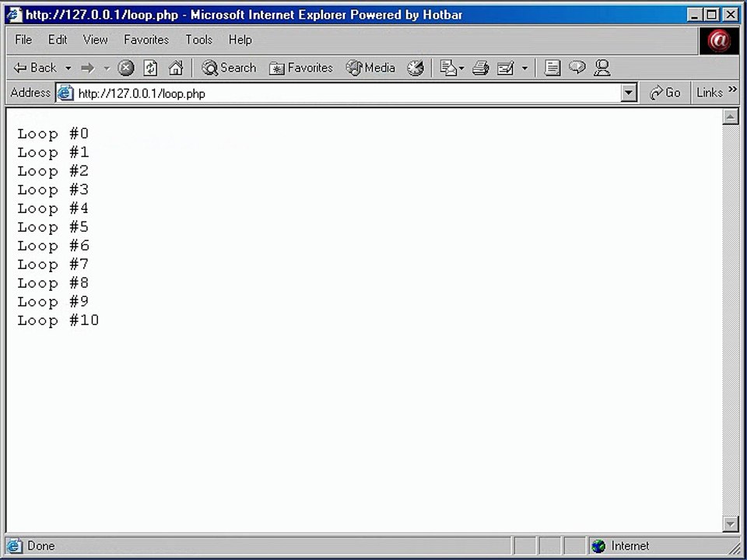Open the Search toolbar button

click(x=229, y=68)
